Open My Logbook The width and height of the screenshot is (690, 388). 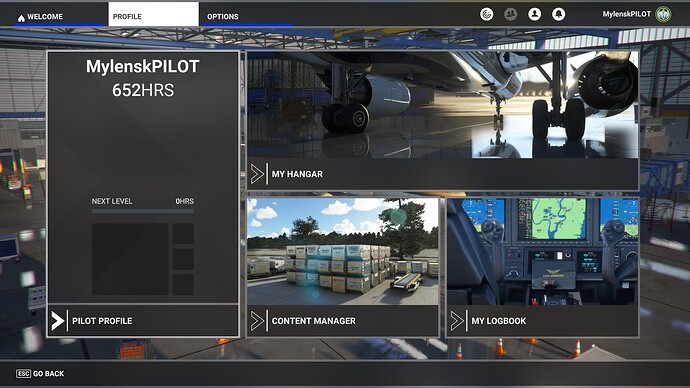tap(543, 267)
